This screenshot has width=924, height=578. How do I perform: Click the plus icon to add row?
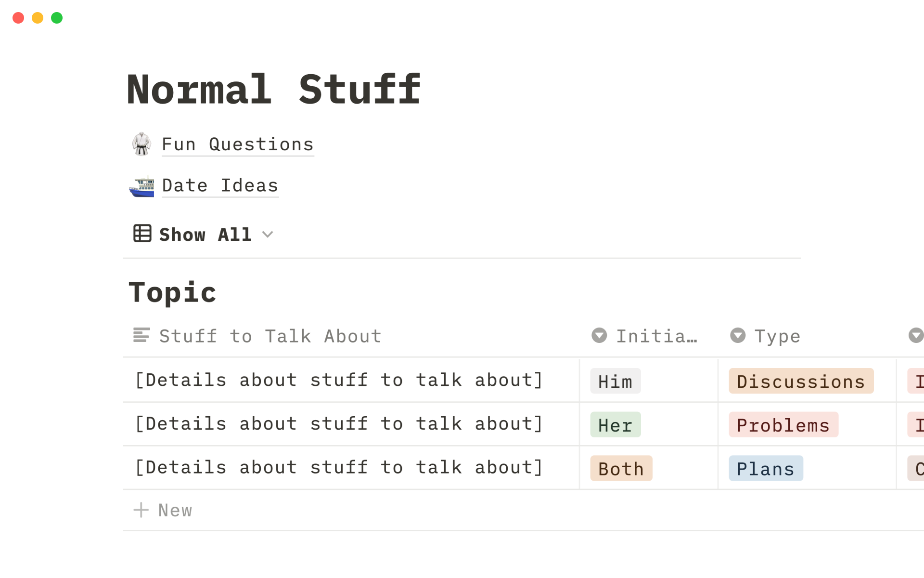pos(141,510)
